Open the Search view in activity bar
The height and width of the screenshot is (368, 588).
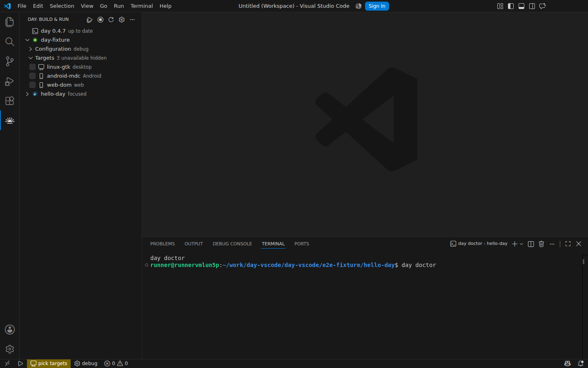coord(9,42)
